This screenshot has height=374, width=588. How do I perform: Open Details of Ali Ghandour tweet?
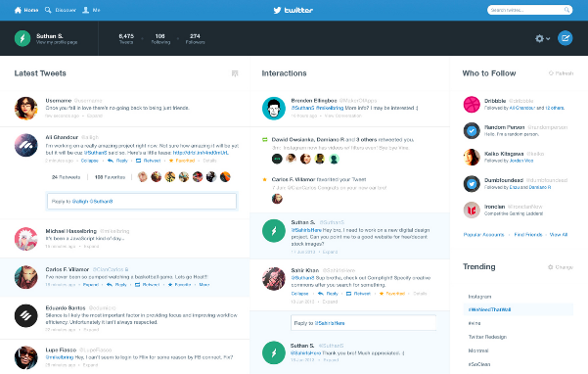209,161
